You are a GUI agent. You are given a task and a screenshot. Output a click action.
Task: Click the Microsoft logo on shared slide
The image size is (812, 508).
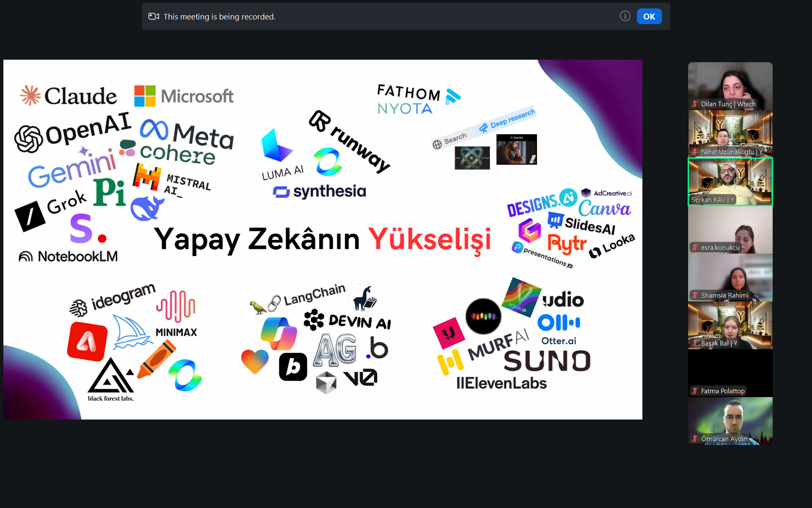[184, 96]
